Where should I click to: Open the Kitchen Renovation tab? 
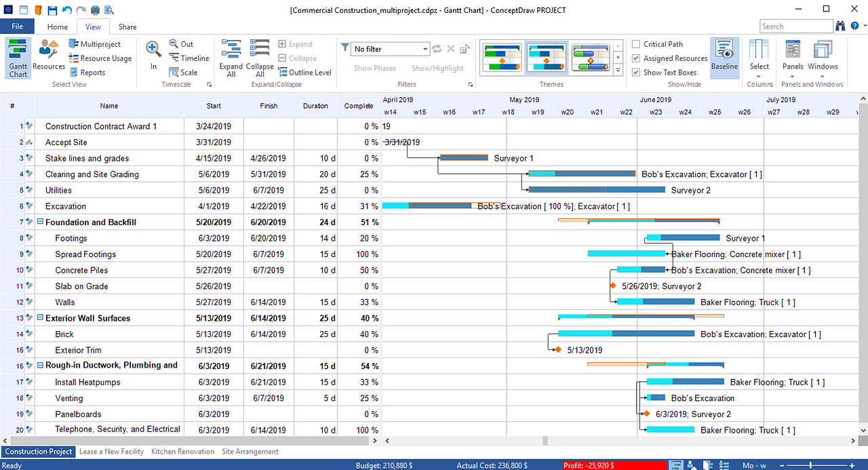[182, 452]
